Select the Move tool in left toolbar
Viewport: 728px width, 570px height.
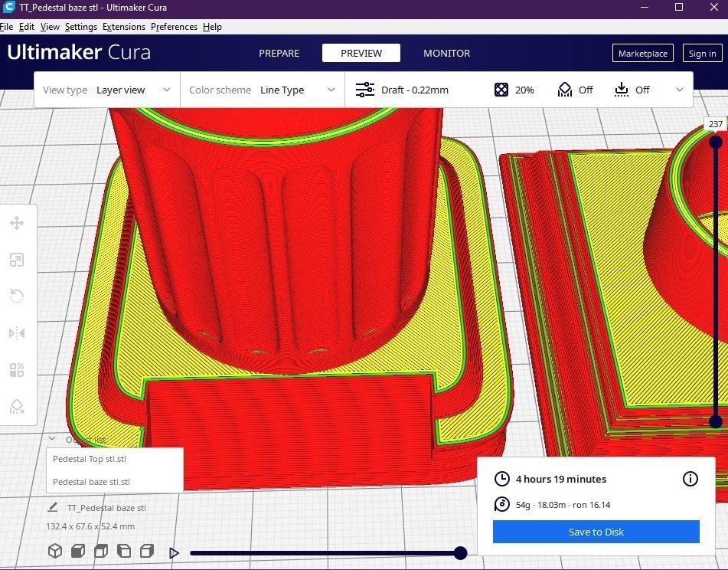click(17, 223)
